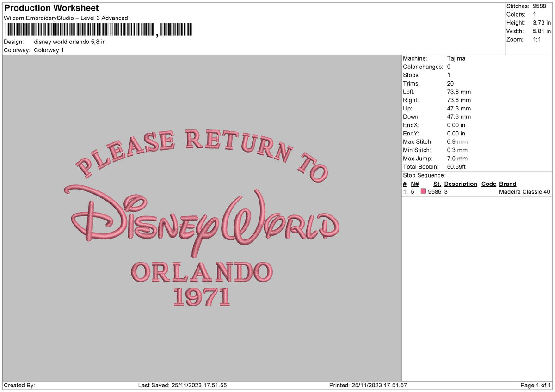Click the Left value 73.8 mm
The width and height of the screenshot is (555, 392).
(x=459, y=92)
